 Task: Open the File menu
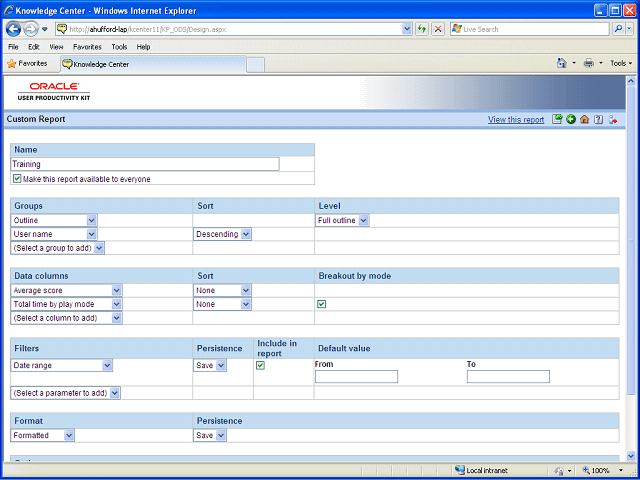point(13,47)
